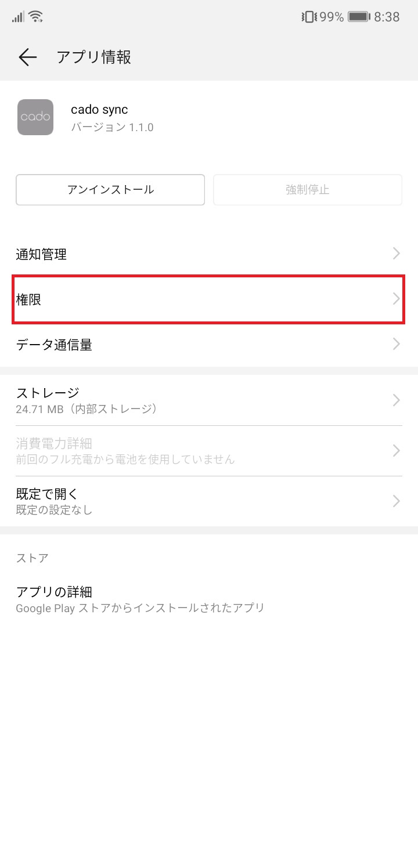Screen dimensions: 418x868
Task: Tap the アンインストール uninstall button
Action: click(110, 190)
